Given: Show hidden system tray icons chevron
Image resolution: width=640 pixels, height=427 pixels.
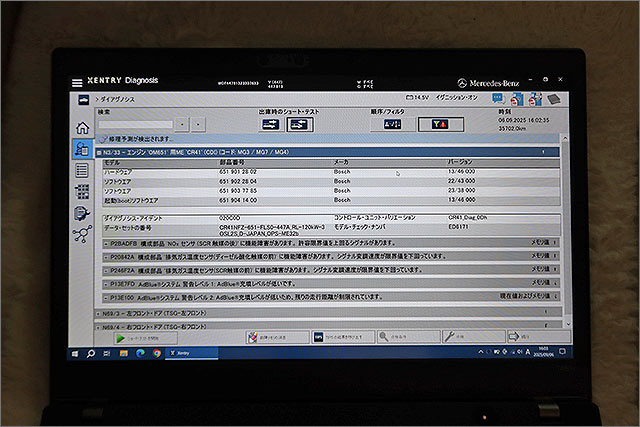Looking at the screenshot, I should (x=481, y=351).
